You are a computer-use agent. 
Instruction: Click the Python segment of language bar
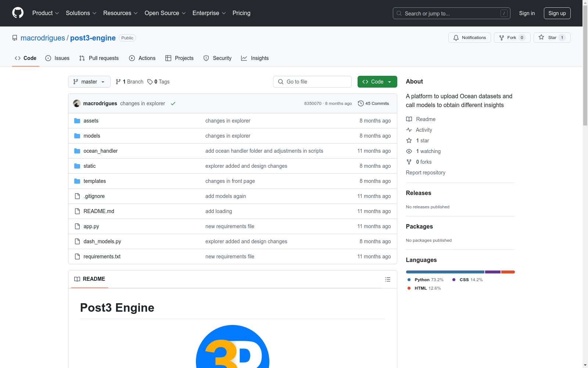click(x=445, y=272)
